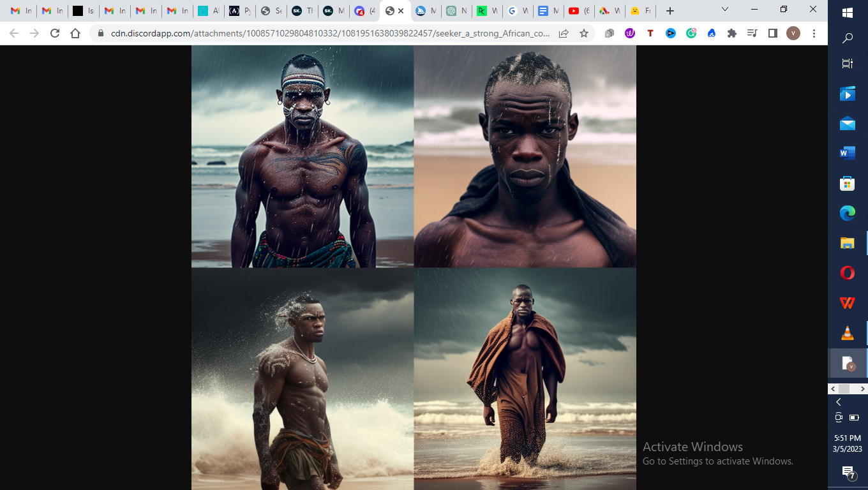Switch to the Google 'W' tab
Image resolution: width=868 pixels, height=490 pixels.
(x=517, y=11)
